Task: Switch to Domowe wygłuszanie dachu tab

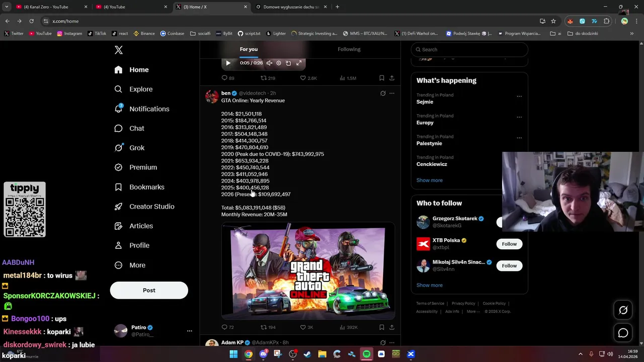Action: (292, 7)
